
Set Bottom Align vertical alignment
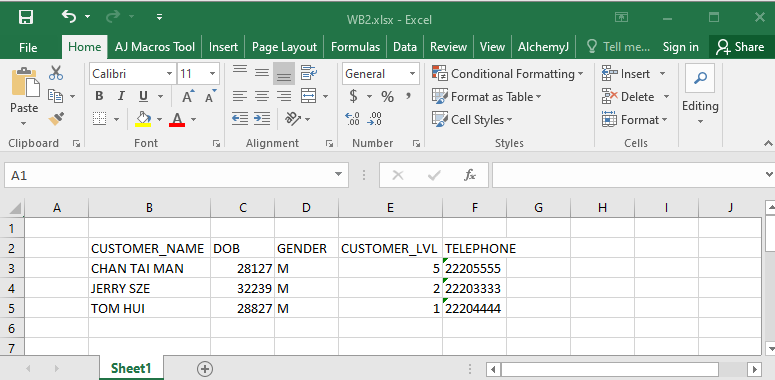[x=284, y=73]
